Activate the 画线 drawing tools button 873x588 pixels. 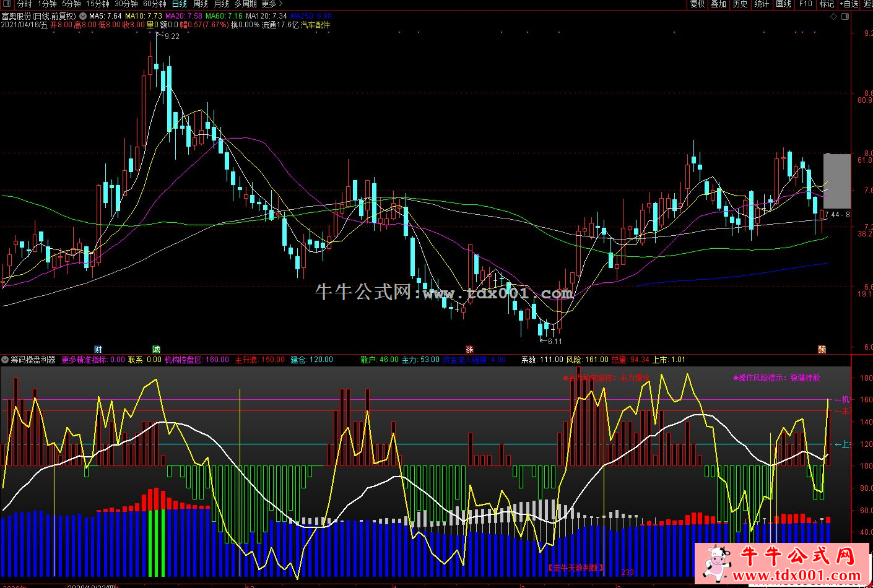pyautogui.click(x=784, y=4)
